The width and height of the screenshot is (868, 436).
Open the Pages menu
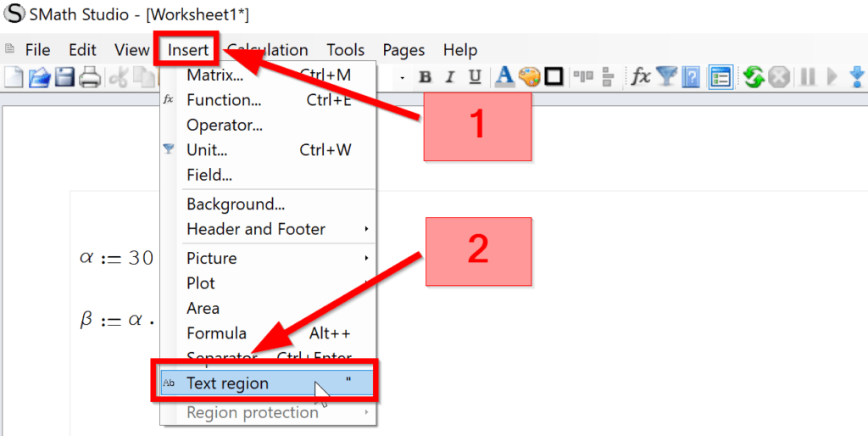pos(403,50)
